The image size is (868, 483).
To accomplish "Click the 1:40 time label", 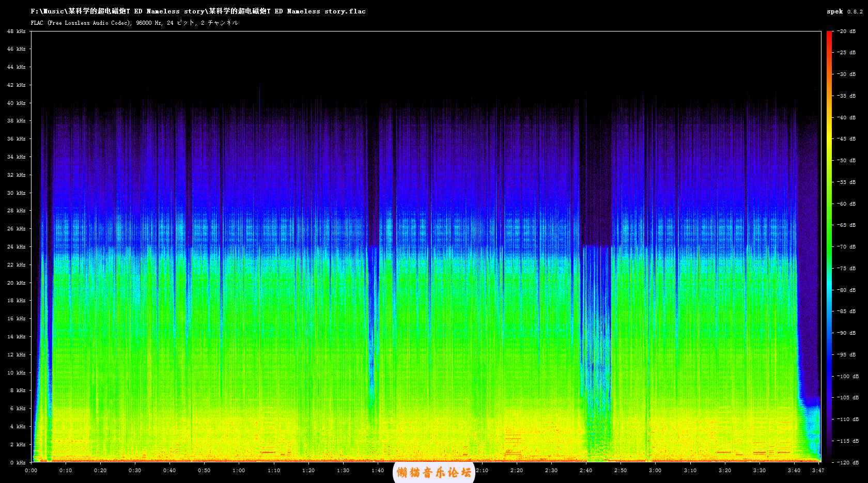I will point(378,470).
